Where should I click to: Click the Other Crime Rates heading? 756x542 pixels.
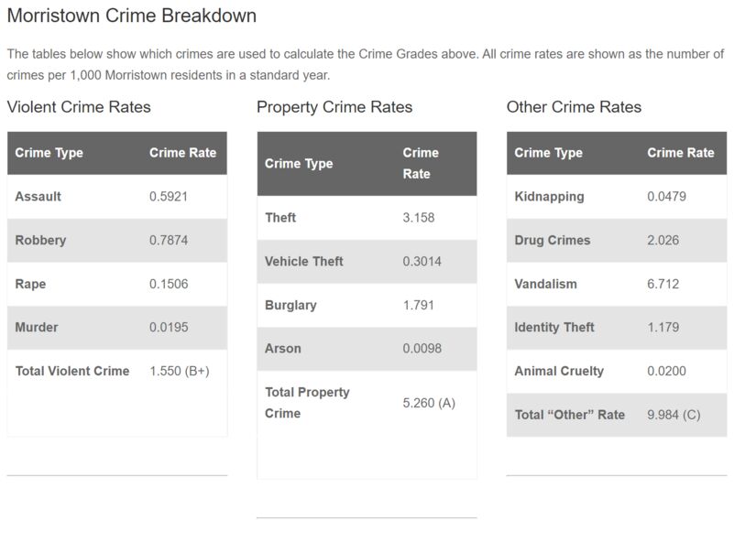coord(574,107)
